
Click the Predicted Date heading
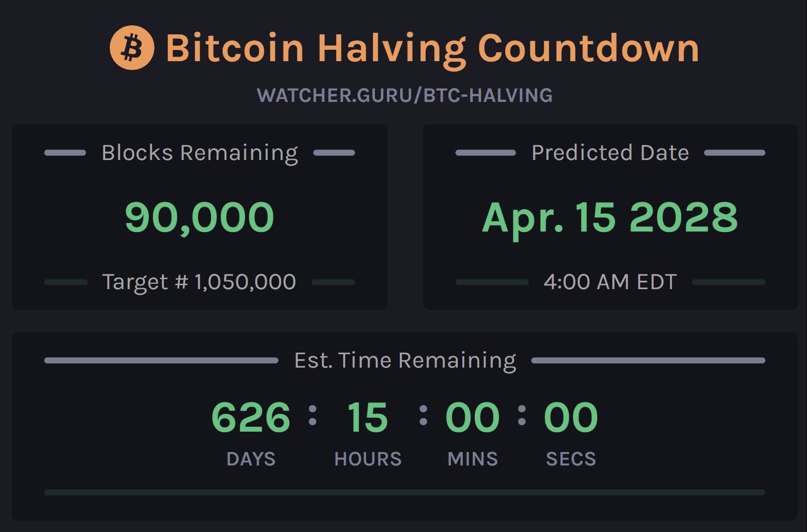tap(610, 153)
